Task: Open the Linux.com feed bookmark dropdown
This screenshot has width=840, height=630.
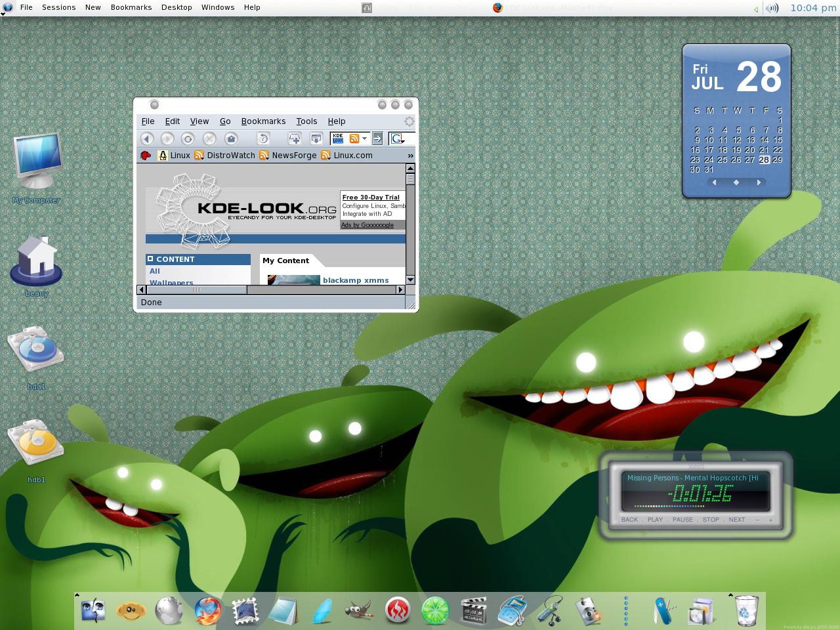Action: coord(325,156)
